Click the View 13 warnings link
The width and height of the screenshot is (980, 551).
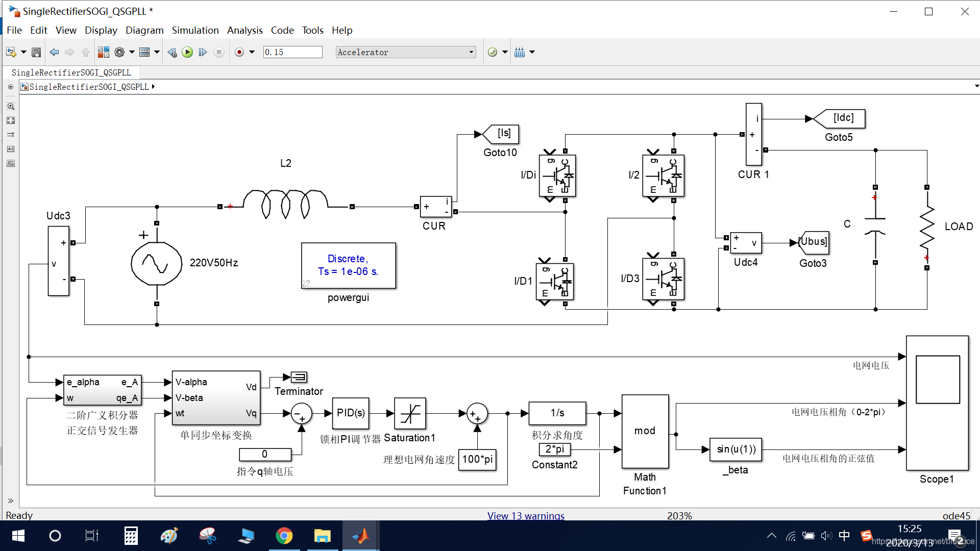pyautogui.click(x=526, y=516)
